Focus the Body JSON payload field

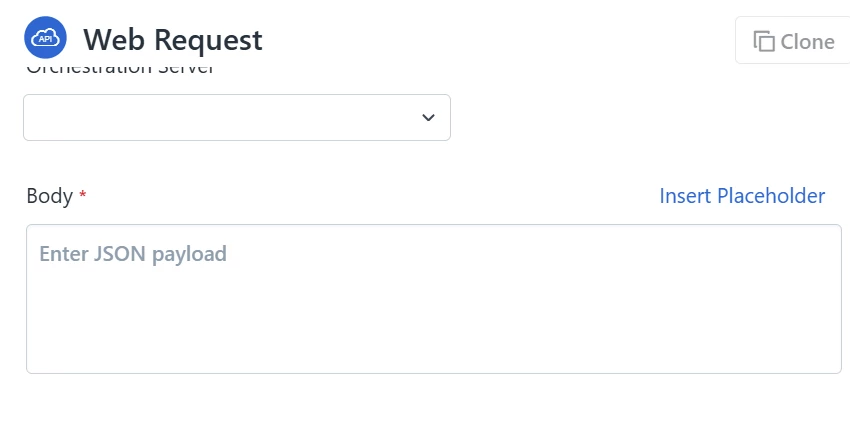click(x=433, y=299)
